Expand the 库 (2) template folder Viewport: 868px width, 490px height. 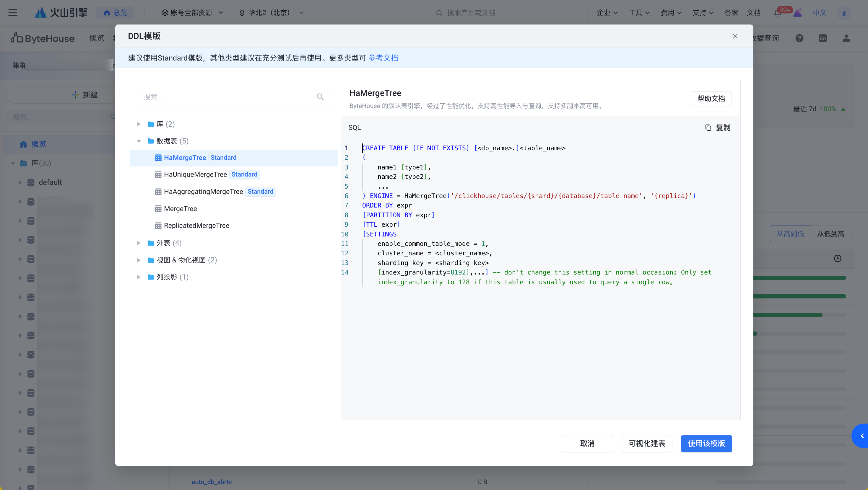(139, 124)
